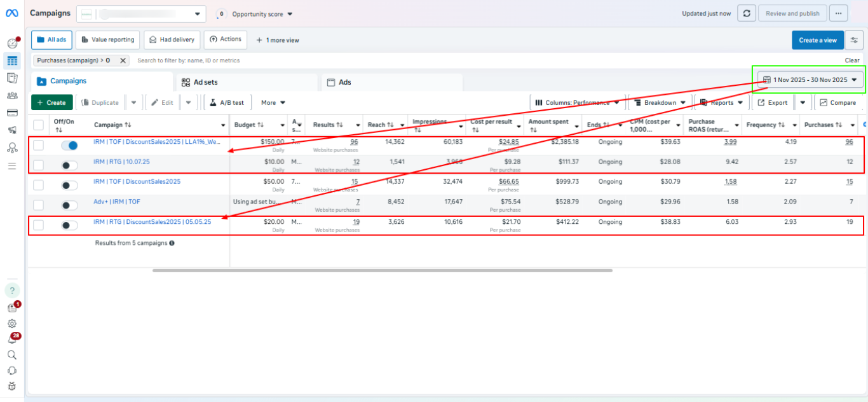Open the three-dots more options menu
The image size is (868, 402).
[x=839, y=13]
